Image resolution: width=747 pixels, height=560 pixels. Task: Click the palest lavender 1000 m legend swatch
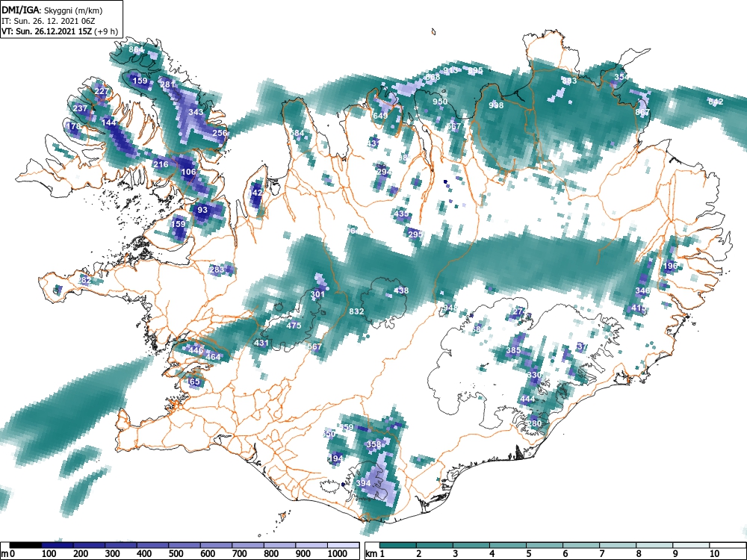[343, 545]
